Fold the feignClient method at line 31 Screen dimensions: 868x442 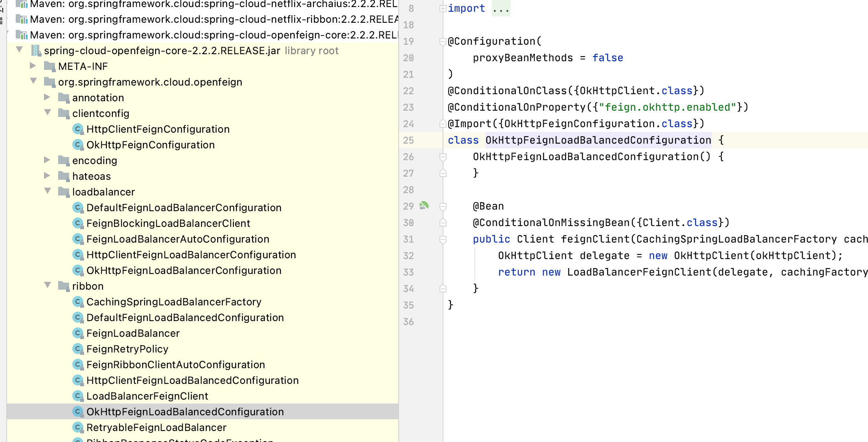tap(443, 239)
